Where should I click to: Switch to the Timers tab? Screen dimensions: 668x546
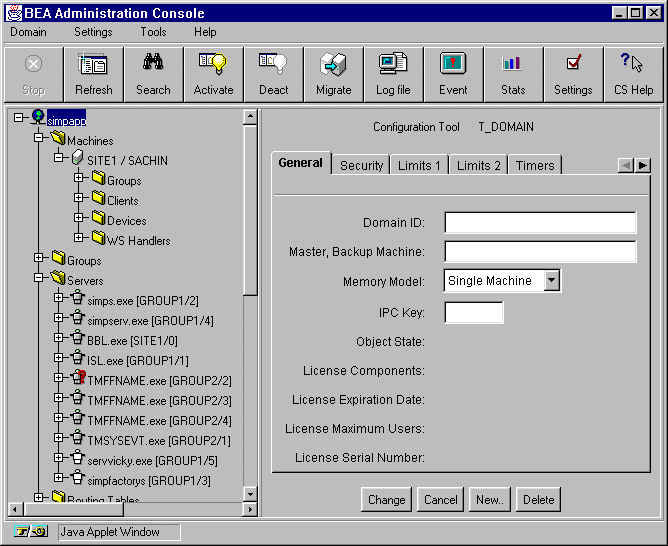pyautogui.click(x=535, y=165)
